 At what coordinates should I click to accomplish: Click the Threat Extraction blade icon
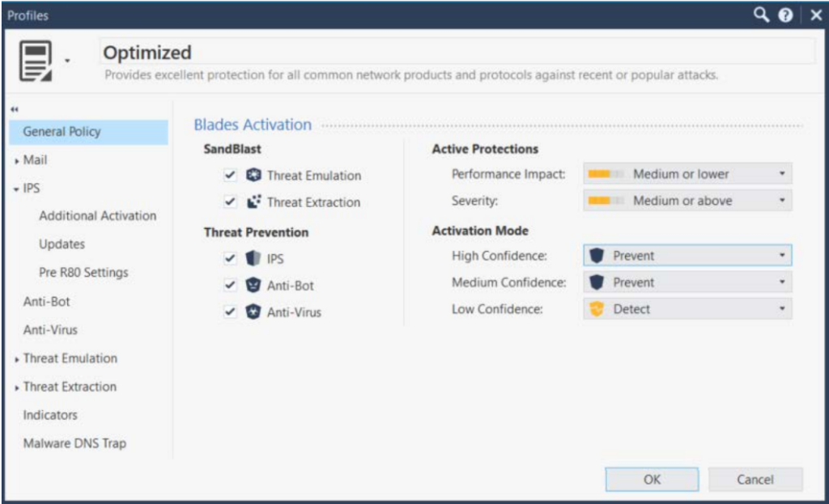pos(253,202)
